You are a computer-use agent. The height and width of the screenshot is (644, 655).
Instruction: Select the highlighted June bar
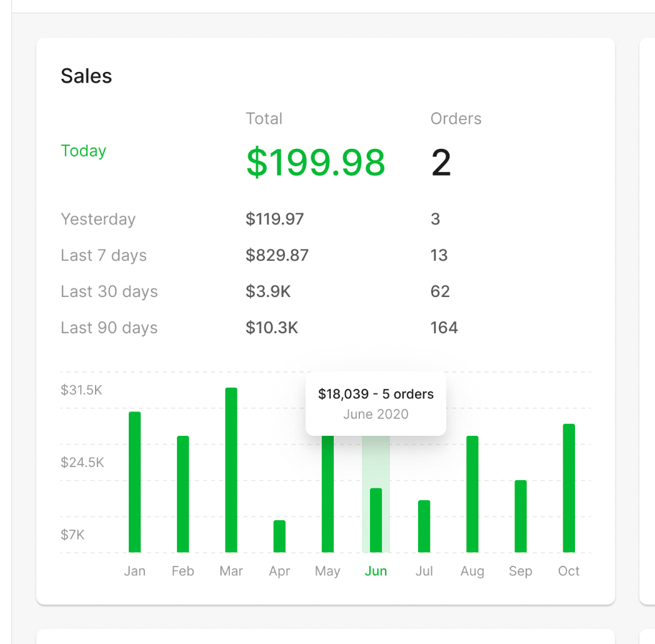[x=376, y=520]
